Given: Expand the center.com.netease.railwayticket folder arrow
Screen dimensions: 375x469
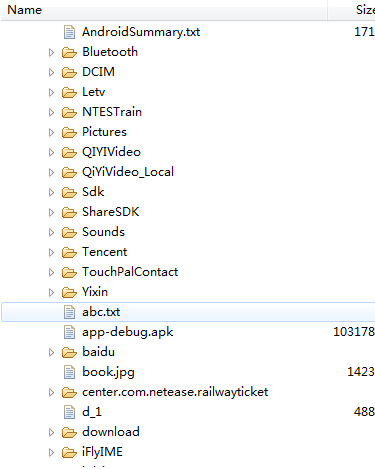Looking at the screenshot, I should (51, 392).
